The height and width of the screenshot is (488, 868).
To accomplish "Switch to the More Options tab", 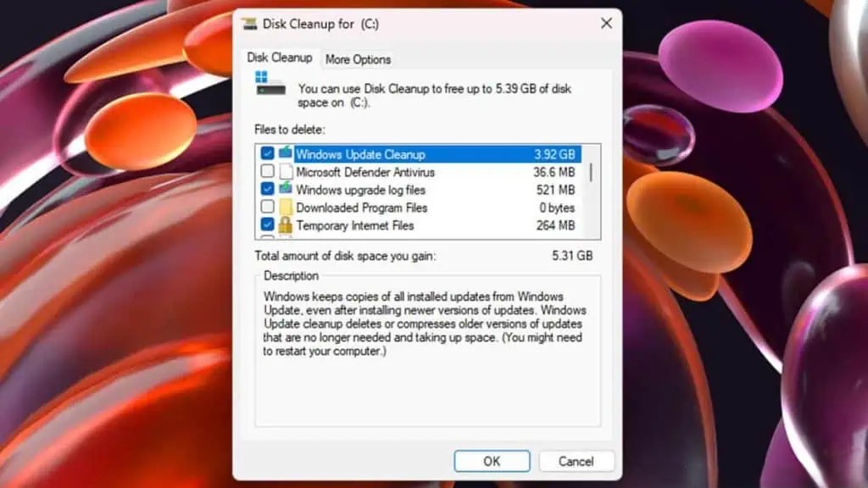I will pyautogui.click(x=358, y=59).
